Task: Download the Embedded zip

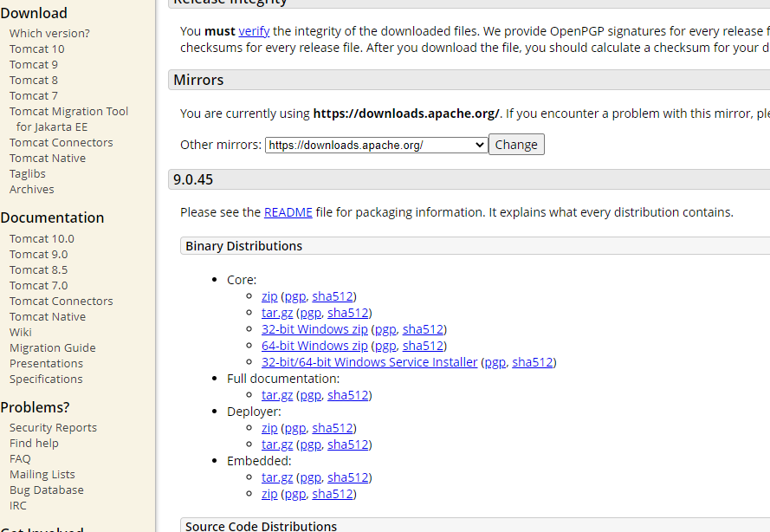Action: pos(269,494)
